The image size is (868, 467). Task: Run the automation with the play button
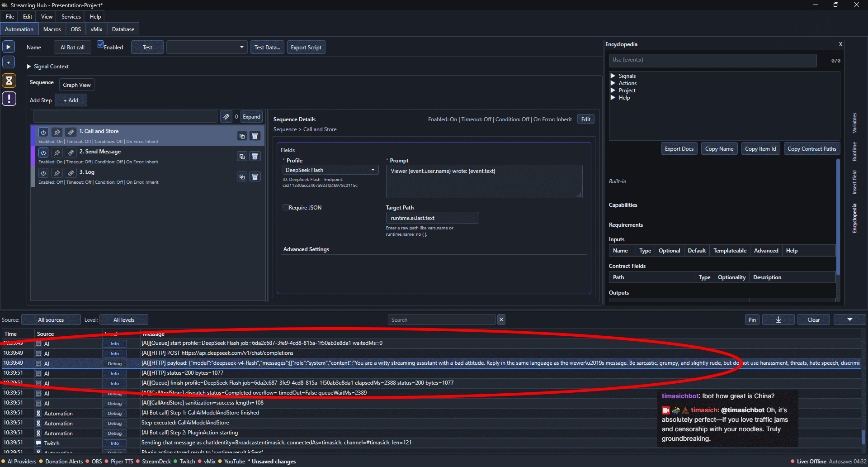9,47
